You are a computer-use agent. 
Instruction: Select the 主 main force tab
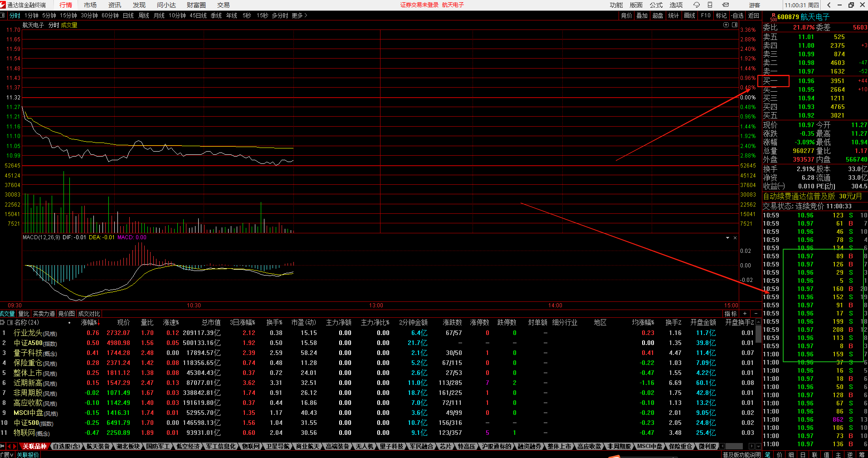pyautogui.click(x=838, y=454)
